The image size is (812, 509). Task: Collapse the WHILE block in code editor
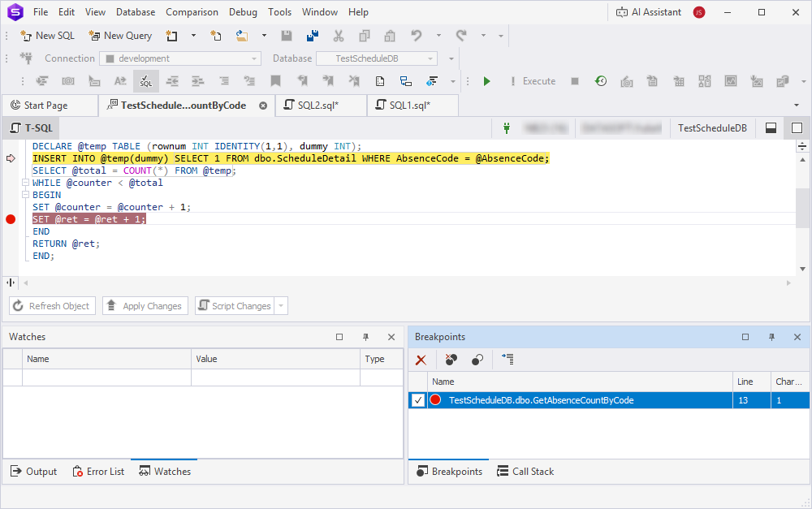pyautogui.click(x=25, y=183)
